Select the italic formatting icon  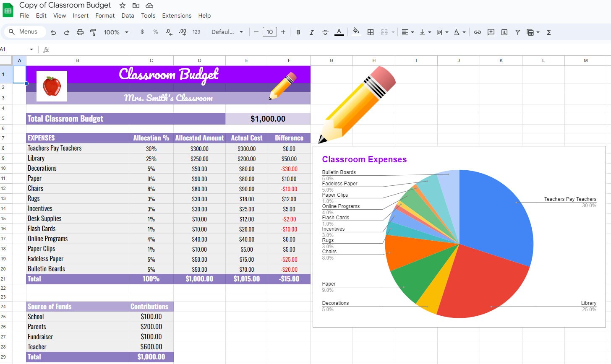[311, 32]
